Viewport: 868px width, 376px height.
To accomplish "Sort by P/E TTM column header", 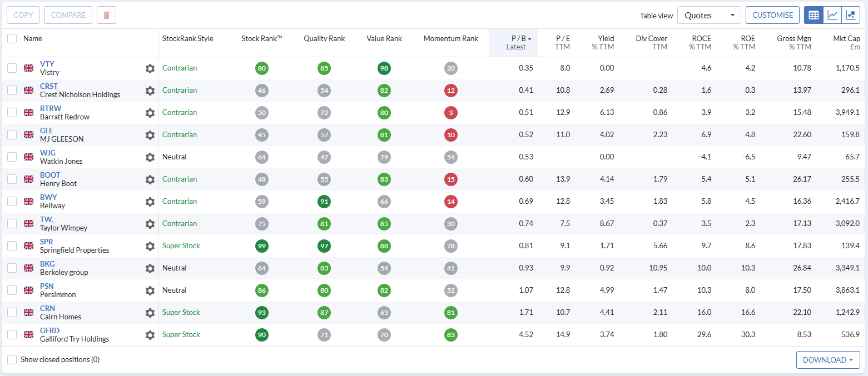I will [x=563, y=43].
